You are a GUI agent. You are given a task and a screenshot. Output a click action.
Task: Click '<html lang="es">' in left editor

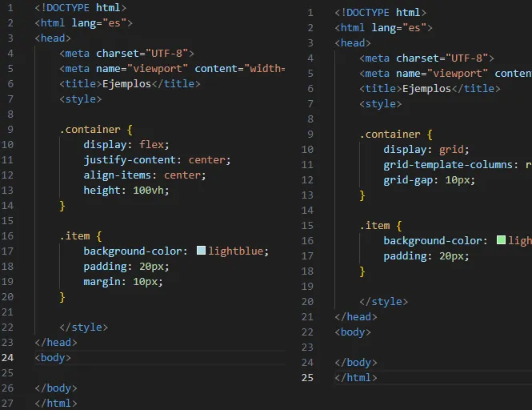tap(83, 23)
